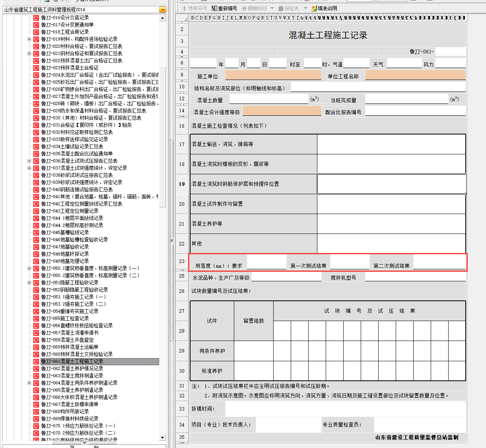Click the icon of 鲁JJ-055施工检查记录
Image resolution: width=486 pixels, height=448 pixels.
coord(36,318)
